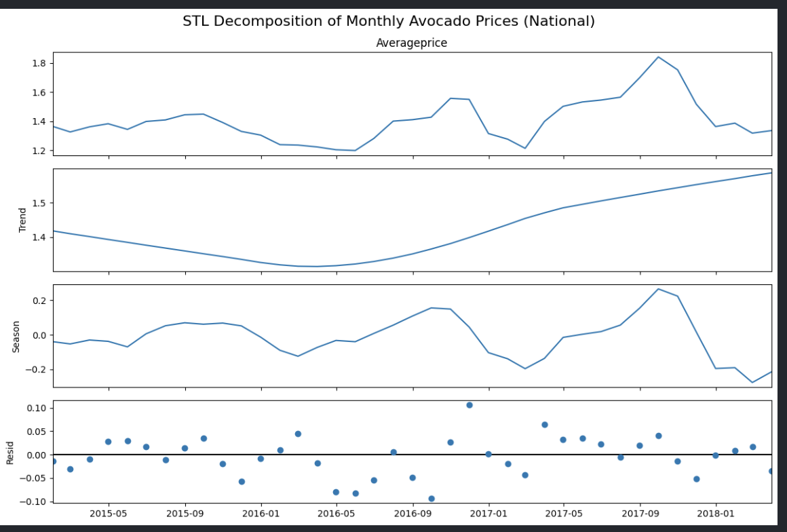787x532 pixels.
Task: Click the Season y-axis label
Action: (x=16, y=337)
